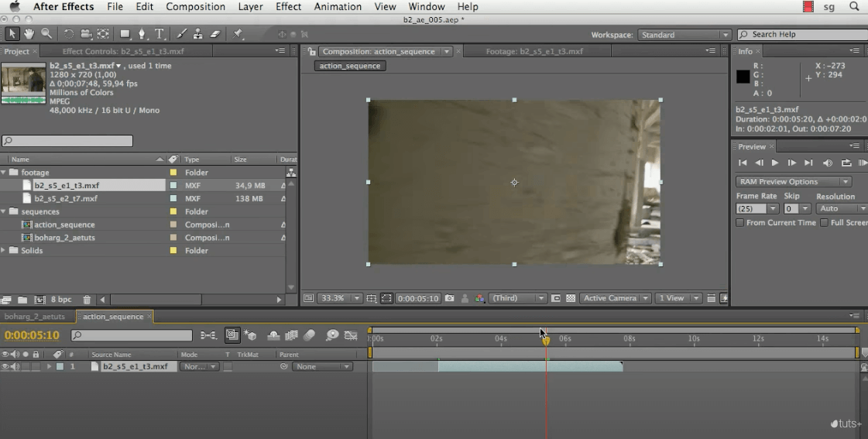The width and height of the screenshot is (868, 439).
Task: Select the Eraser tool
Action: tap(215, 34)
